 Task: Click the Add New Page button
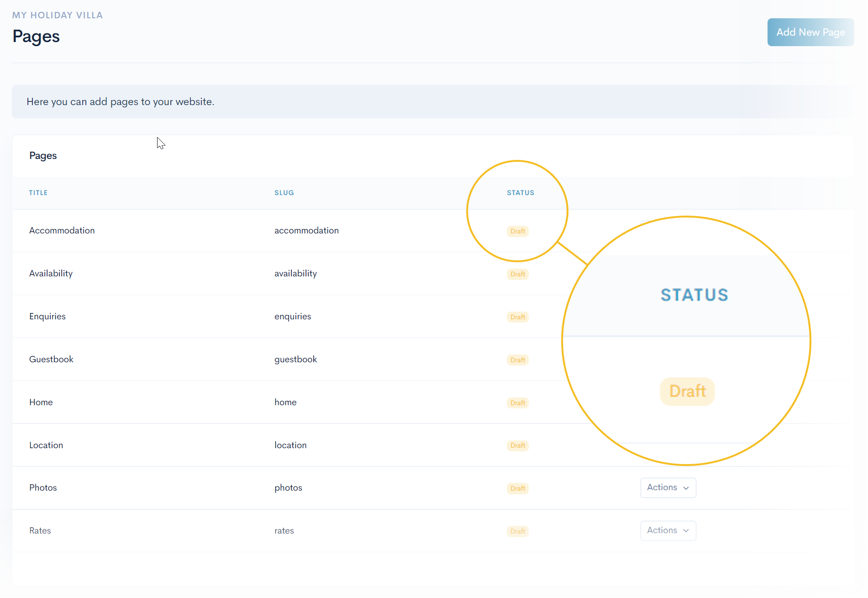810,32
